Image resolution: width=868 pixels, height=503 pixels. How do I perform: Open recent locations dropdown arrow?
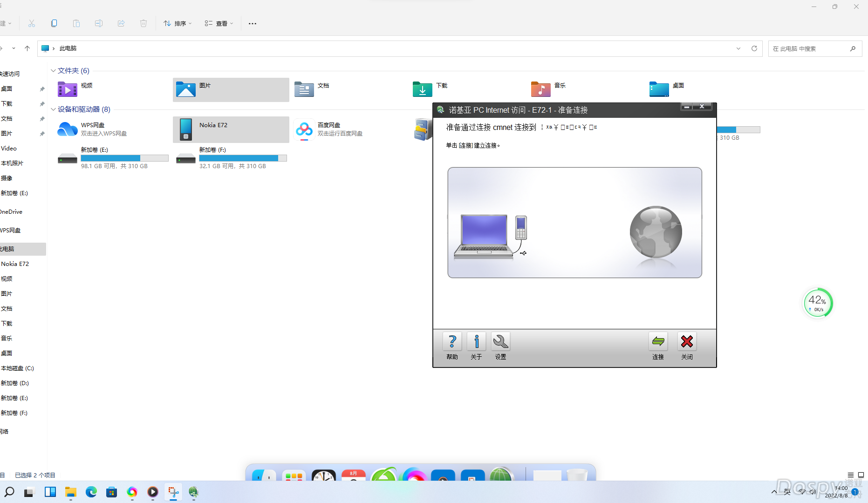(14, 48)
